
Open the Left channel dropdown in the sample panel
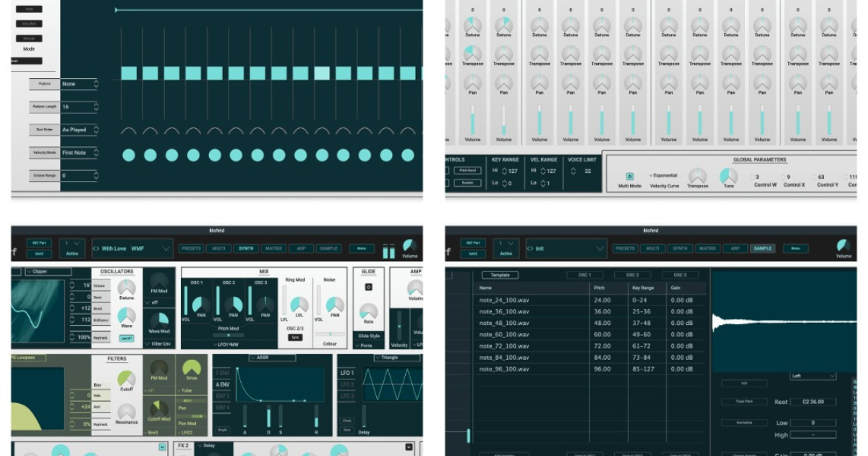[x=813, y=376]
